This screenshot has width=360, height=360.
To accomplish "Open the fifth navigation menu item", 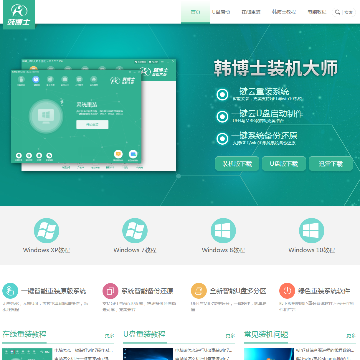I will point(316,12).
